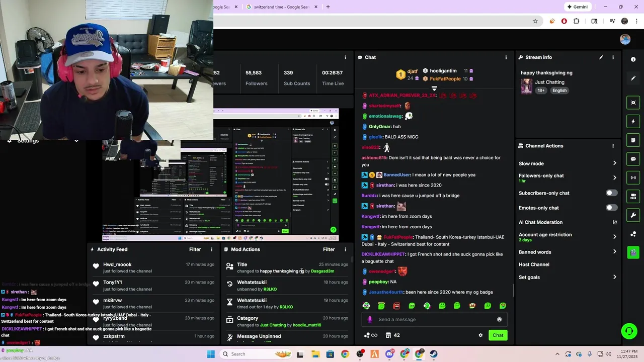Open File Explorer from the taskbar

tap(315, 354)
